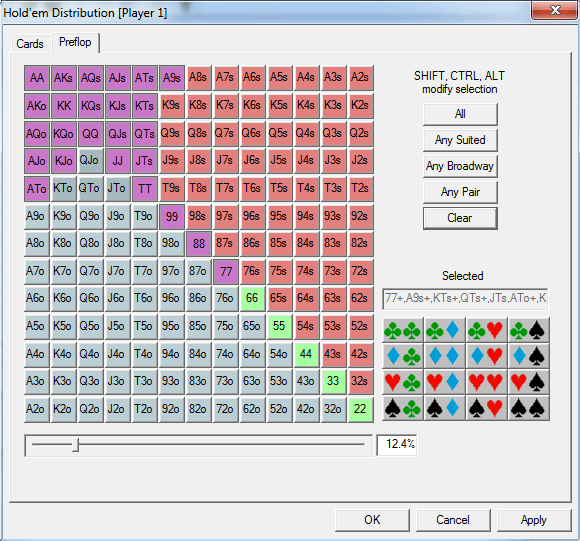Toggle the T2o hand cell
The width and height of the screenshot is (580, 541).
pyautogui.click(x=145, y=409)
